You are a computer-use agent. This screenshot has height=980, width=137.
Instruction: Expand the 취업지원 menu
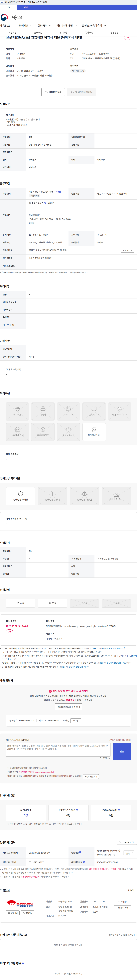[x=26, y=26]
